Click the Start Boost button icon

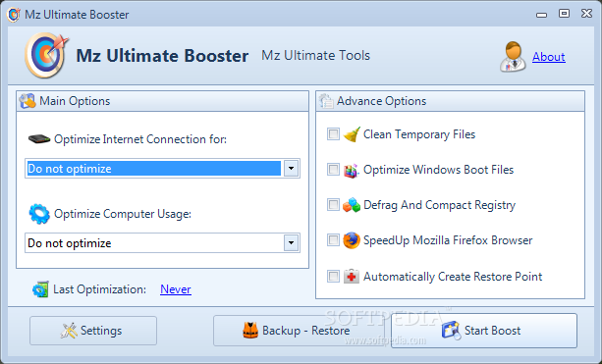[451, 331]
